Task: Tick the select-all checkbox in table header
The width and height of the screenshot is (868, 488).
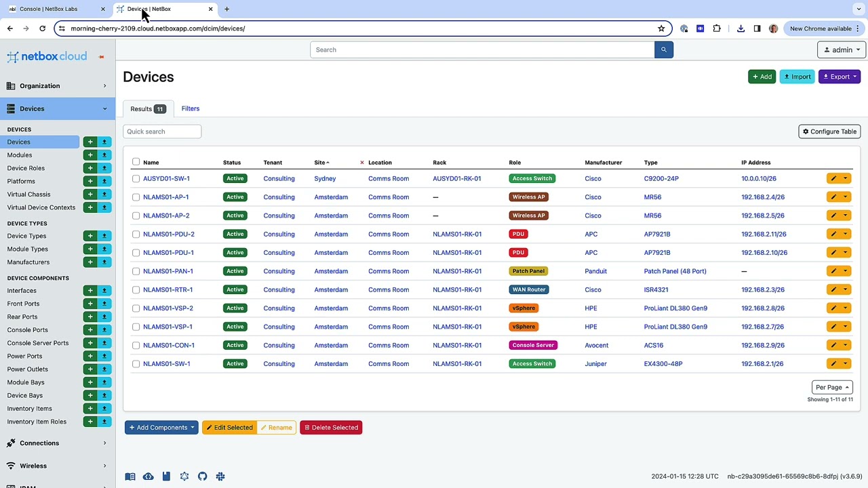Action: 136,162
